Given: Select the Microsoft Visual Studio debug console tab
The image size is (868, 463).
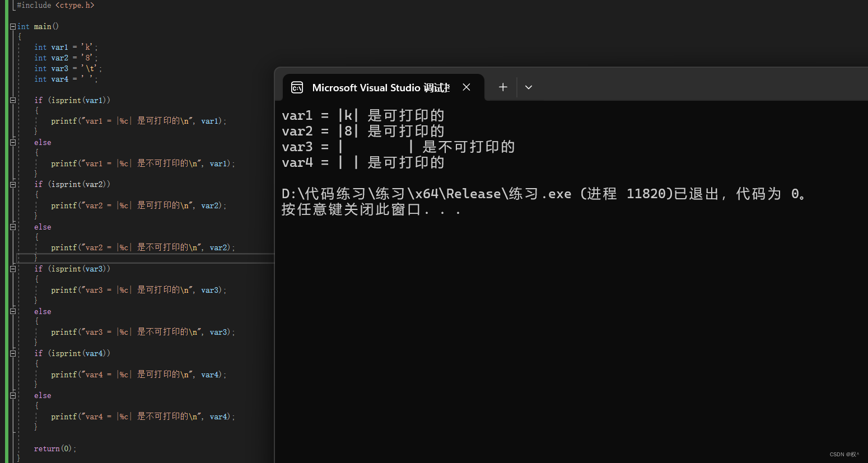Looking at the screenshot, I should tap(384, 87).
